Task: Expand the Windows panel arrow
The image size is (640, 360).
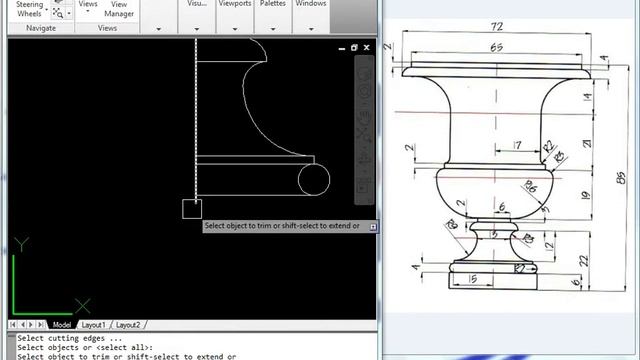Action: [311, 29]
